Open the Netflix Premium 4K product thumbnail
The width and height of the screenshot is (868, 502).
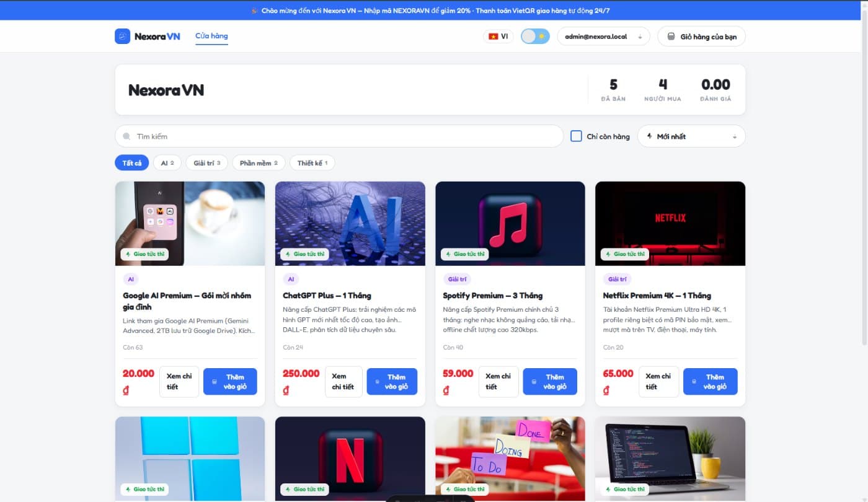670,223
